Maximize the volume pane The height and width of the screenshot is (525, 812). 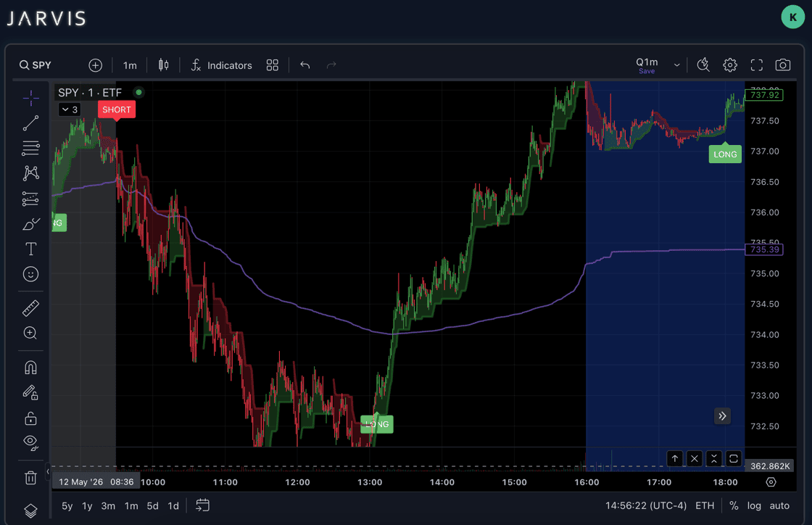coord(734,459)
